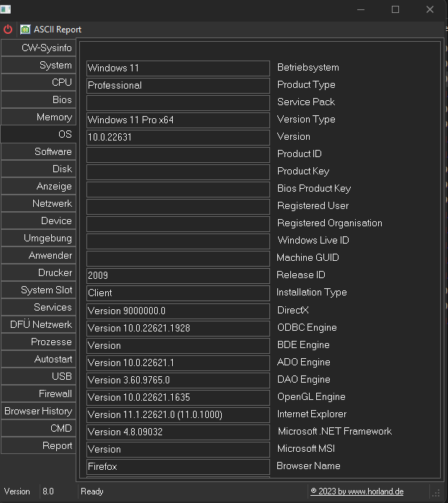Show the Netzwerk tab

tap(38, 203)
